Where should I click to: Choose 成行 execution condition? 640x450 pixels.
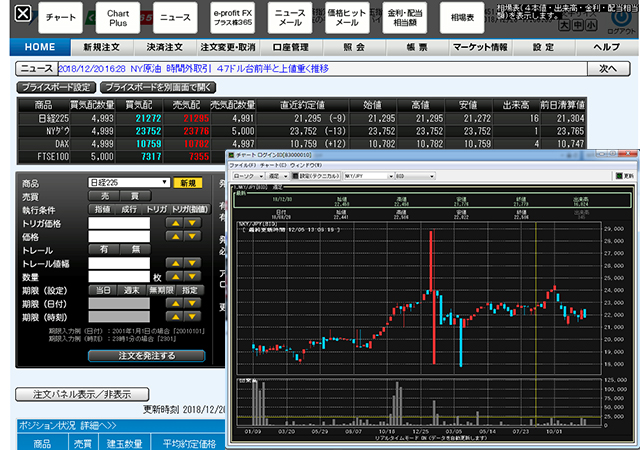pyautogui.click(x=129, y=211)
